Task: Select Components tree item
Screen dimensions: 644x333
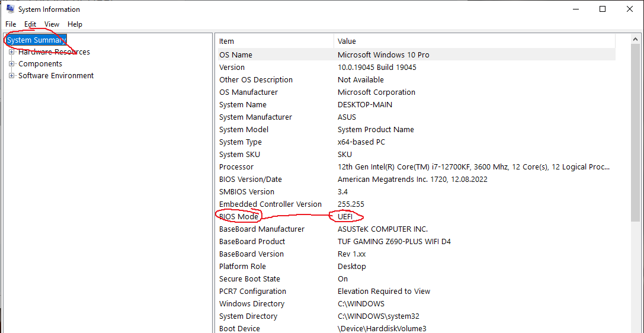Action: pos(40,63)
